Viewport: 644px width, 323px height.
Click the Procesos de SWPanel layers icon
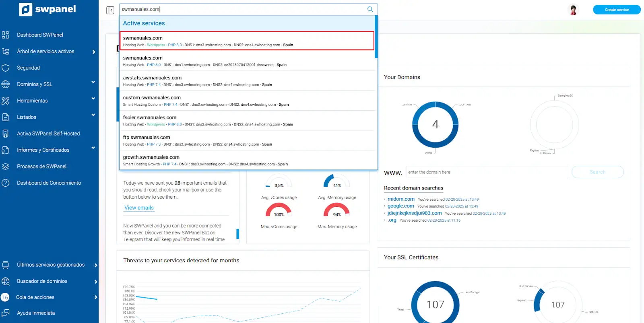point(6,167)
